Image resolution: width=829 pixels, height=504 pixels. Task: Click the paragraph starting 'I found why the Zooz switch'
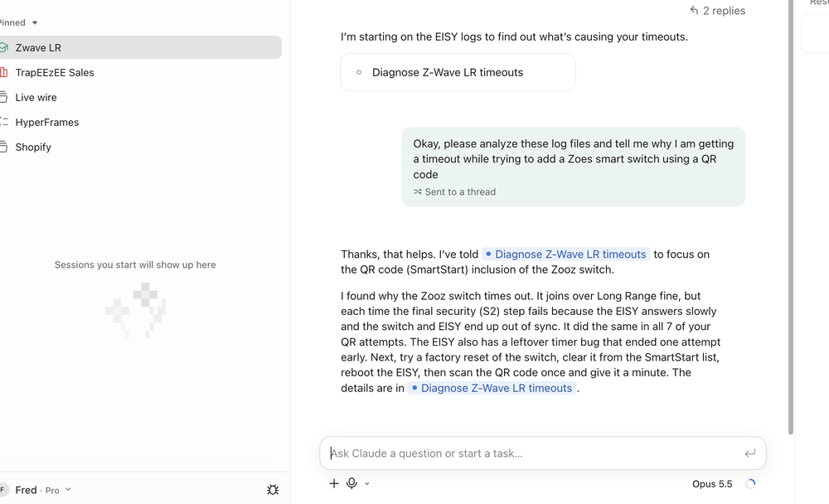coord(531,342)
